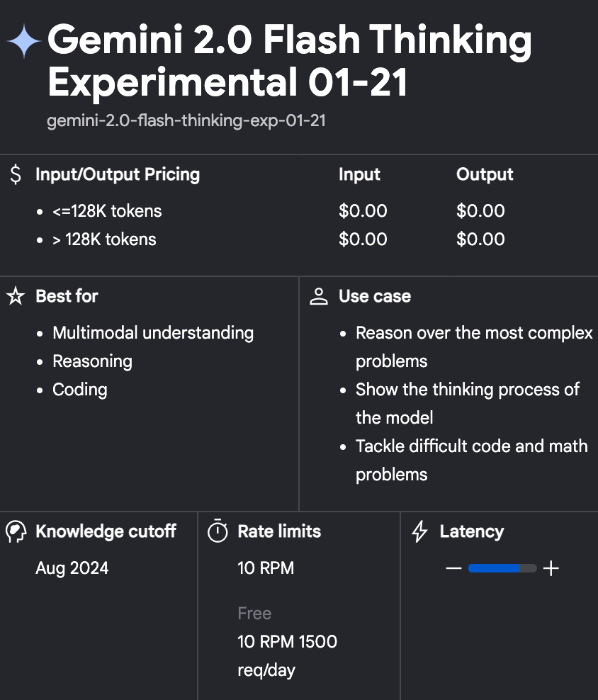Click the lightning bolt Latency icon
Image resolution: width=598 pixels, height=700 pixels.
[419, 531]
